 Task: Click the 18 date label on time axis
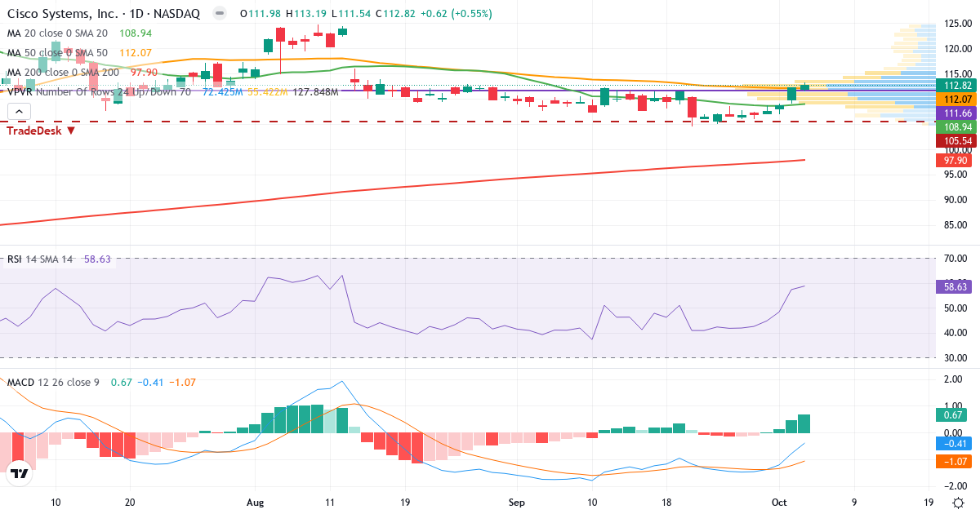coord(667,503)
